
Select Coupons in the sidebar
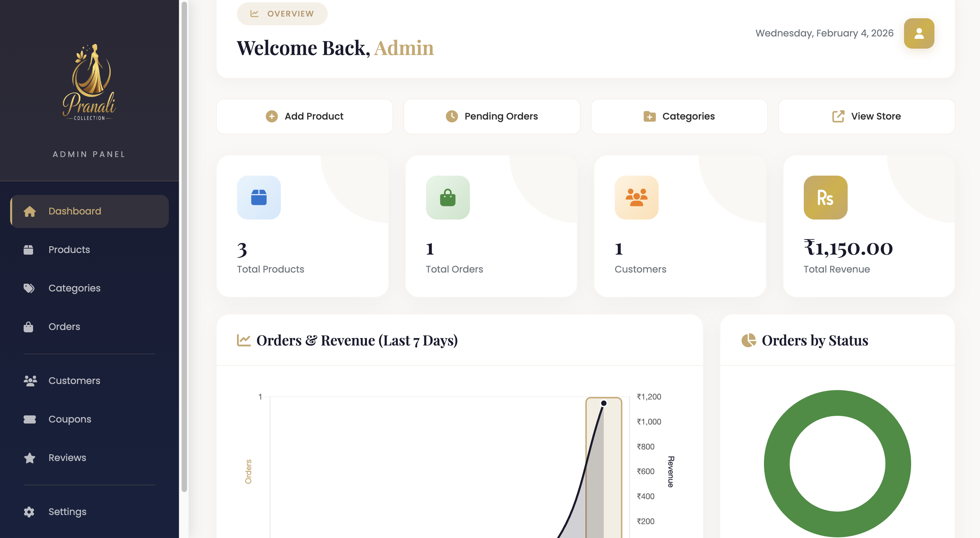[x=70, y=419]
